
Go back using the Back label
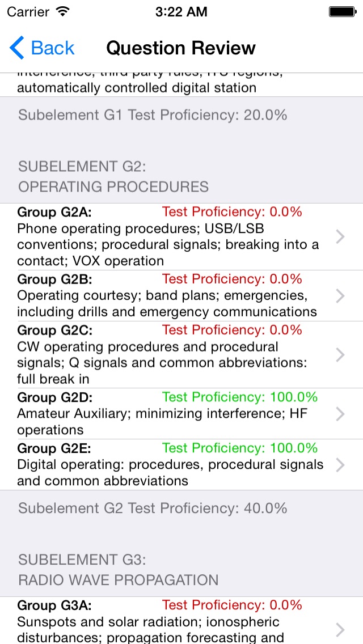[x=53, y=48]
